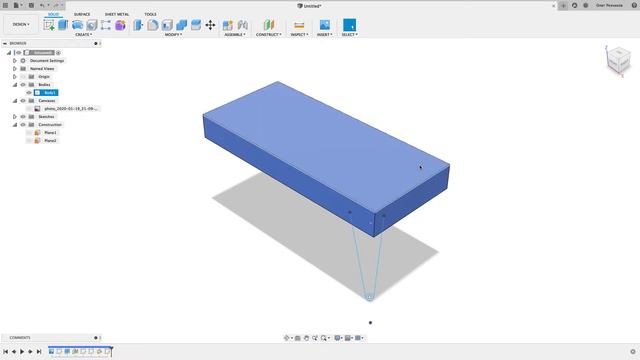Click the New Component icon

pyautogui.click(x=228, y=25)
